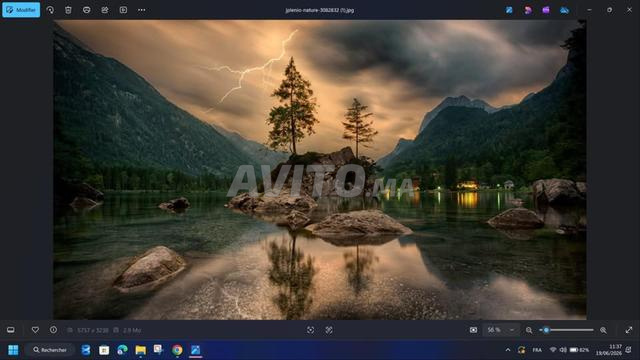This screenshot has height=360, width=640.
Task: Open the Wi-Fi network tray icon
Action: [553, 350]
